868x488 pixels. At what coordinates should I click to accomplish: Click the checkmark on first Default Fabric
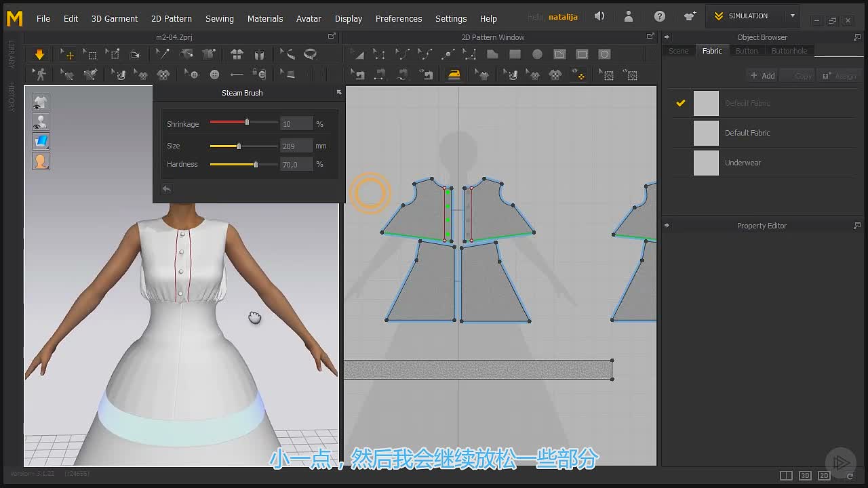coord(681,103)
